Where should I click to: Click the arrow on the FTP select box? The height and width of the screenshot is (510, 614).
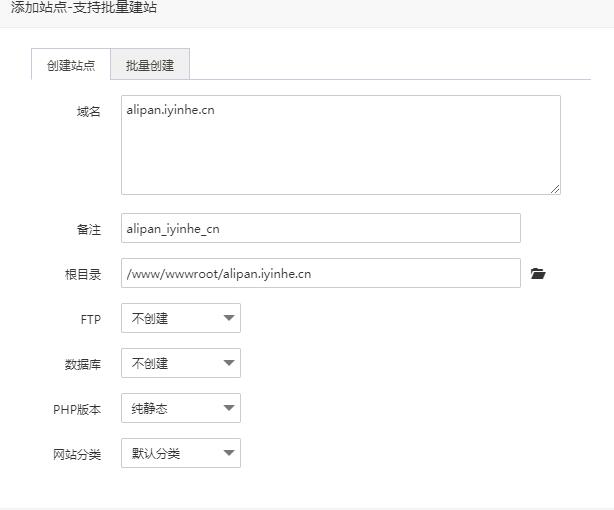point(229,318)
